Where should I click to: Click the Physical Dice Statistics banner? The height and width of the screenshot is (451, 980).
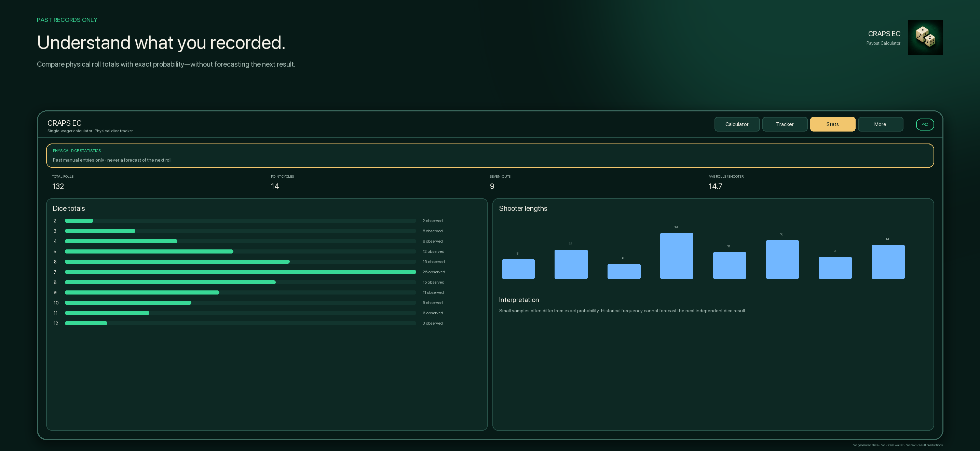pyautogui.click(x=490, y=155)
